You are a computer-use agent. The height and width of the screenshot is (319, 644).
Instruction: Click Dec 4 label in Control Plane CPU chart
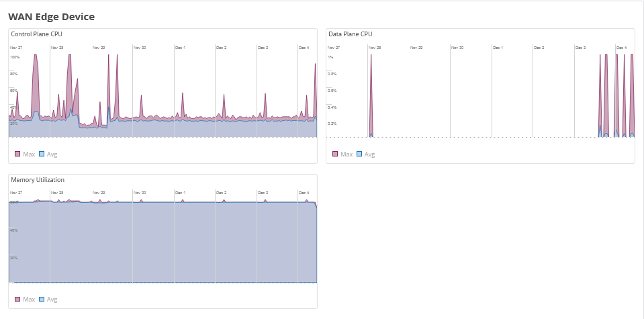304,48
